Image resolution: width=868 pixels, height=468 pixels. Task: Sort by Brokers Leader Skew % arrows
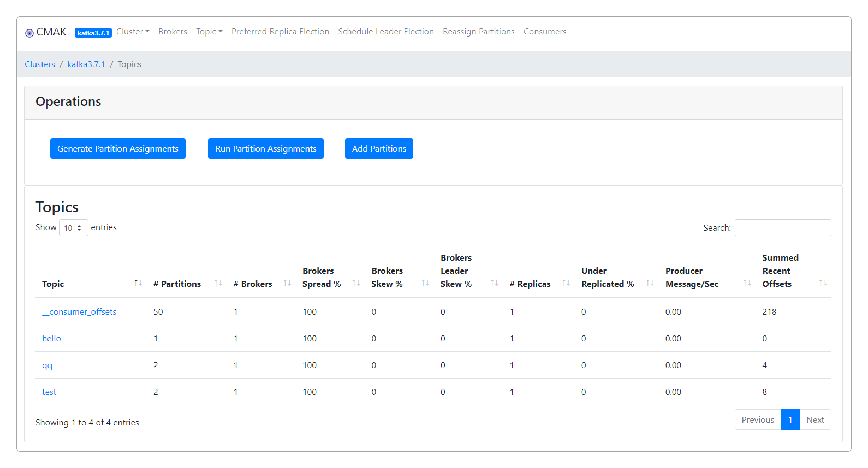pyautogui.click(x=495, y=283)
